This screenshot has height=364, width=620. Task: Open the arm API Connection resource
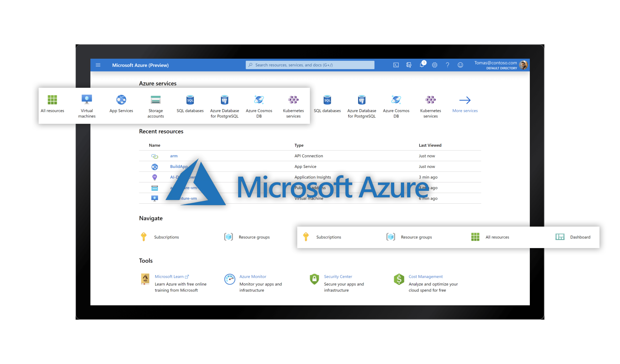point(174,156)
